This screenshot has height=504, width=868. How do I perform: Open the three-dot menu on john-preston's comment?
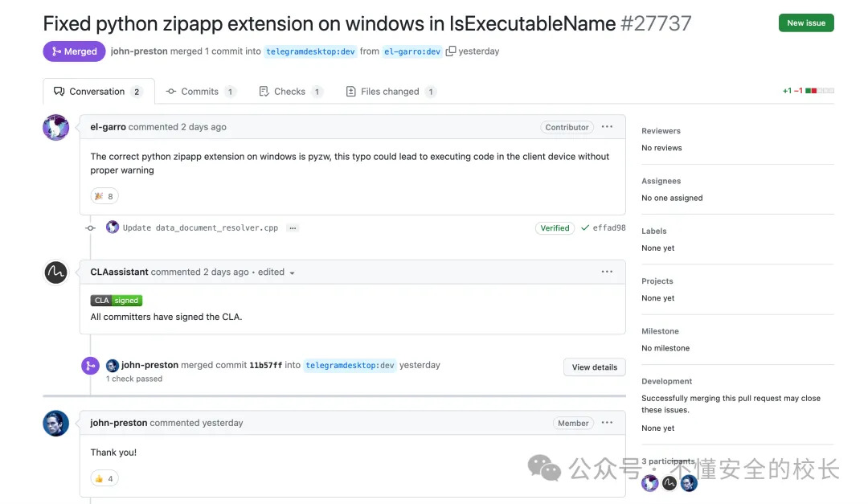pos(607,423)
